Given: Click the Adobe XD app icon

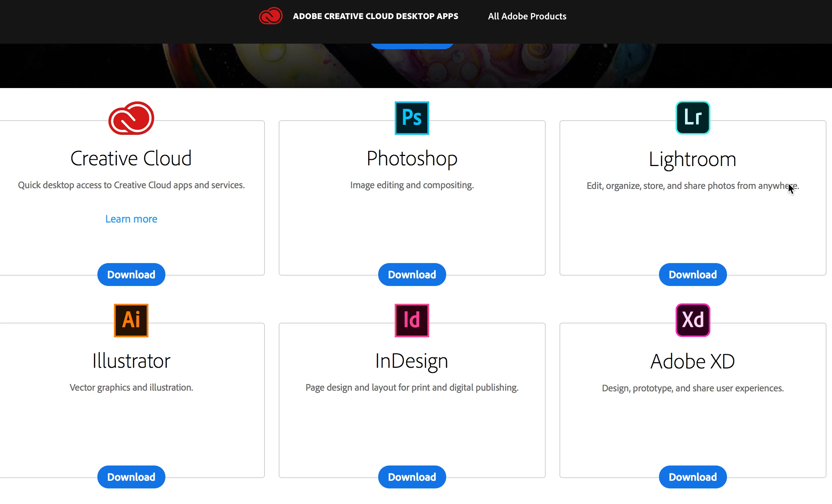Looking at the screenshot, I should (693, 320).
